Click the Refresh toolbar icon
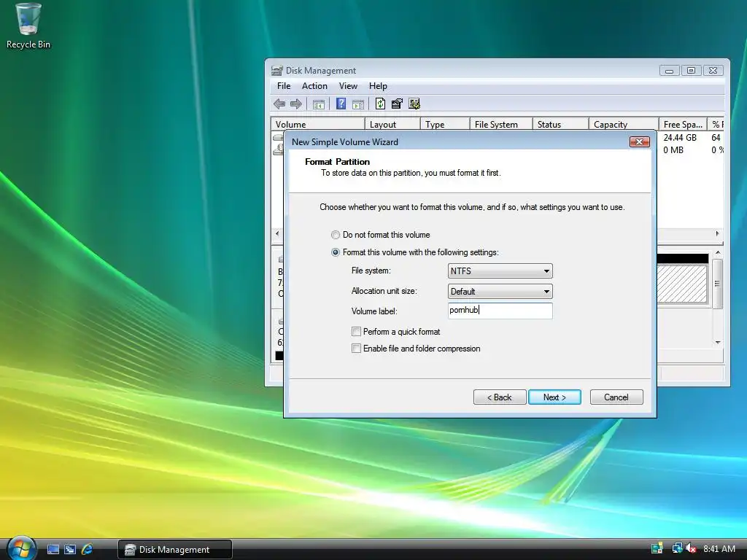Image resolution: width=747 pixels, height=560 pixels. click(380, 104)
